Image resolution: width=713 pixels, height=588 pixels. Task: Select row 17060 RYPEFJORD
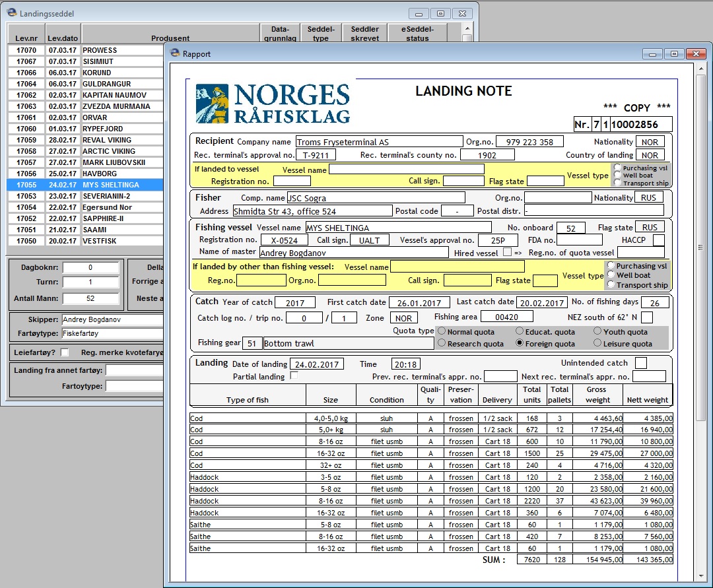pyautogui.click(x=85, y=129)
